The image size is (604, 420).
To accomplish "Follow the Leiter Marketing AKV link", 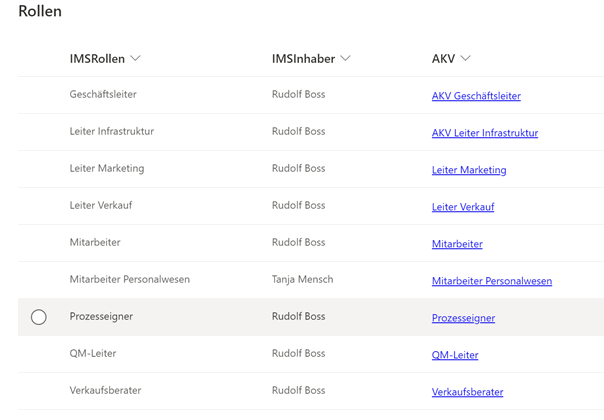I will [469, 170].
